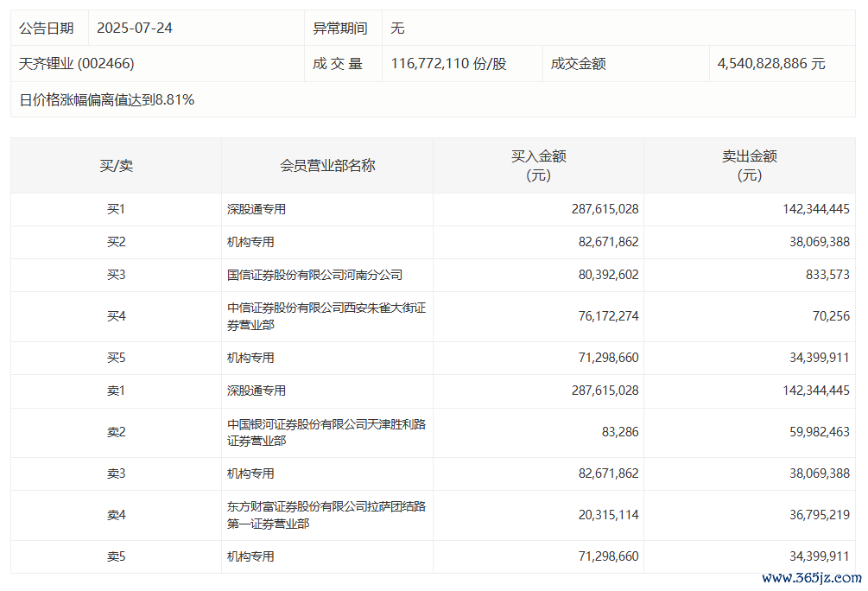Screen dimensions: 868x591
Task: Click the 买1 row label
Action: pos(116,209)
